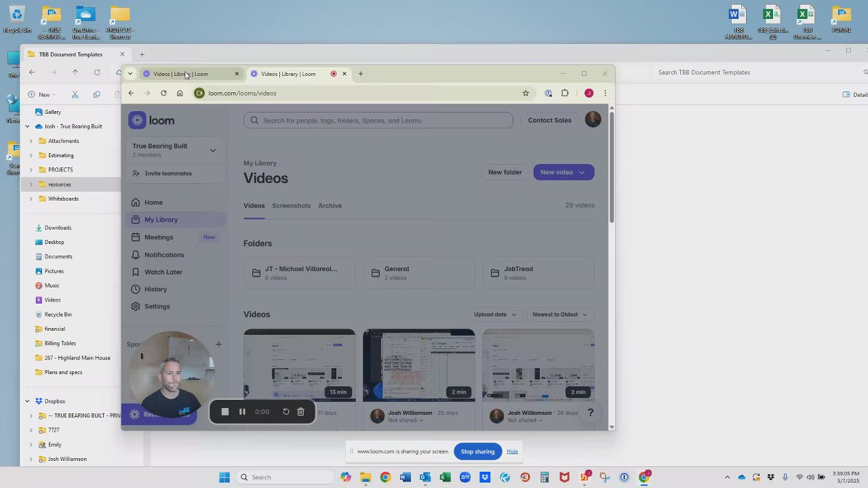This screenshot has height=488, width=868.
Task: Open the 13 min video thumbnail
Action: click(x=299, y=365)
